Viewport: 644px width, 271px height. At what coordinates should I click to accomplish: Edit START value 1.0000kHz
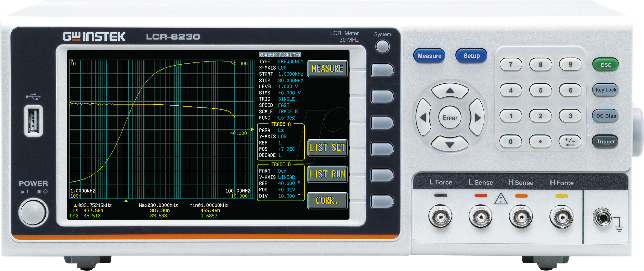click(290, 74)
